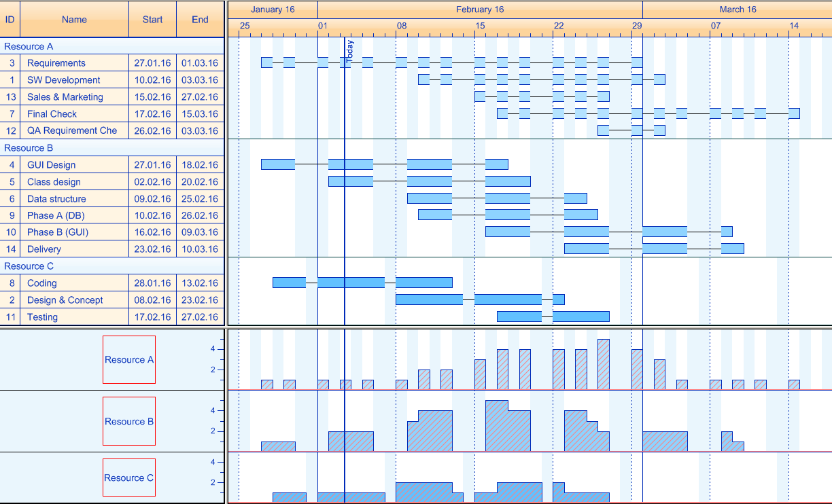Click the Resource C histogram block at 08 February
The image size is (832, 504).
pos(424,492)
